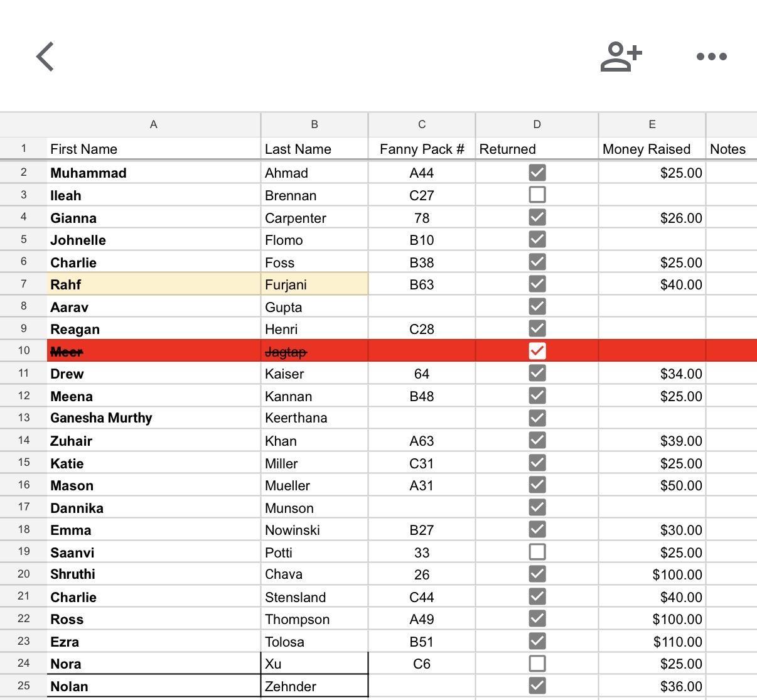The width and height of the screenshot is (757, 700).
Task: Select row 10 header number
Action: [x=23, y=351]
